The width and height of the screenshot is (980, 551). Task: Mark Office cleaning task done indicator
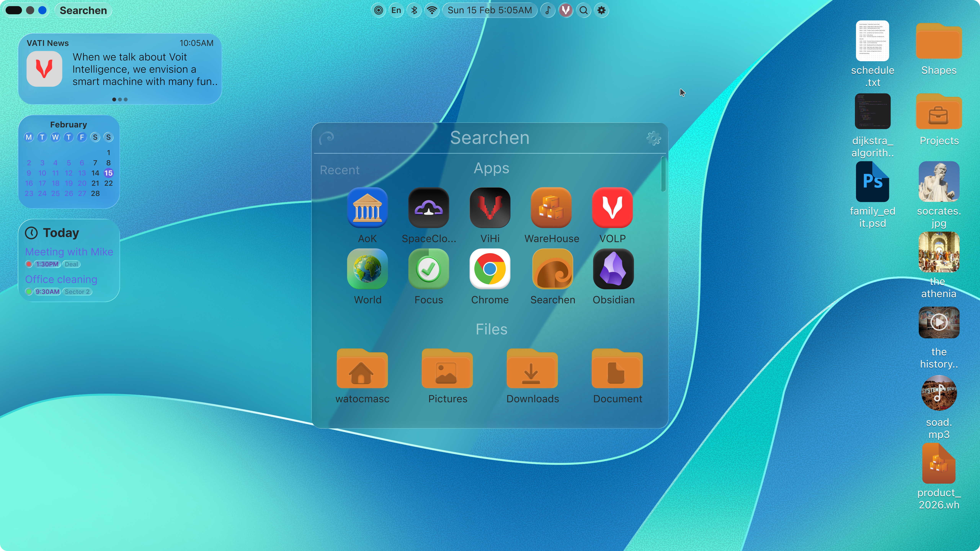pos(29,292)
